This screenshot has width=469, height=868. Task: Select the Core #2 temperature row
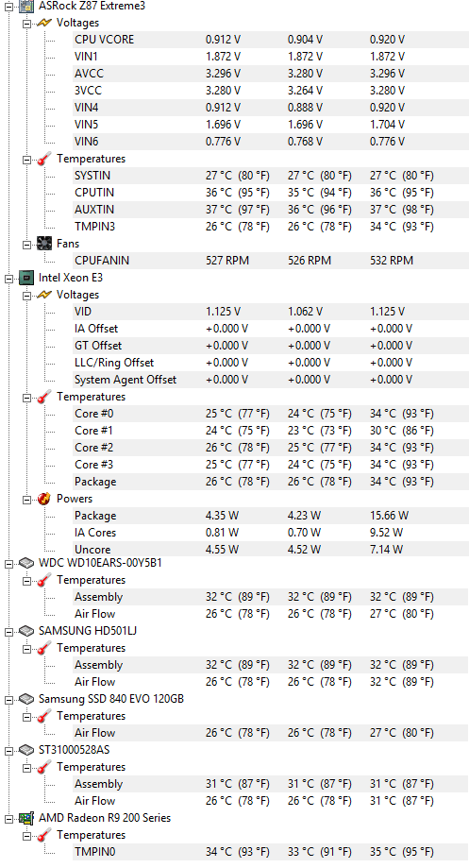(x=271, y=448)
